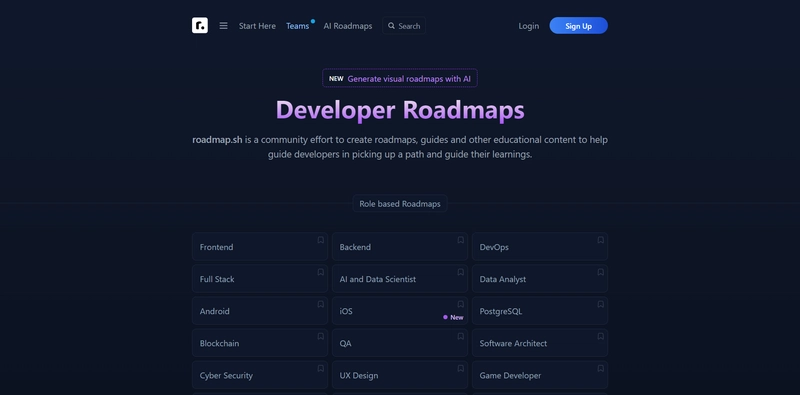Bookmark the UX Design roadmap

460,368
